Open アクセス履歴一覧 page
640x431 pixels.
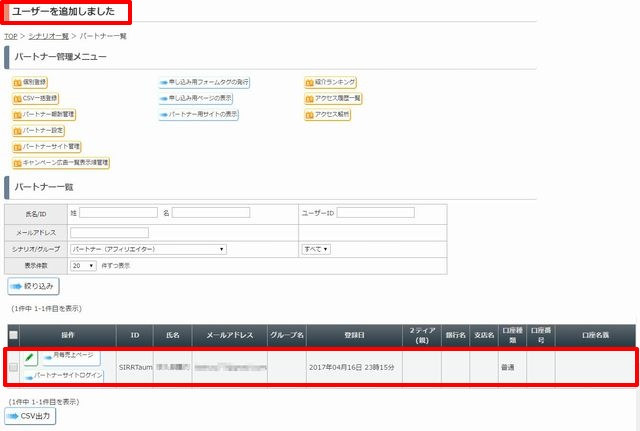click(x=333, y=98)
